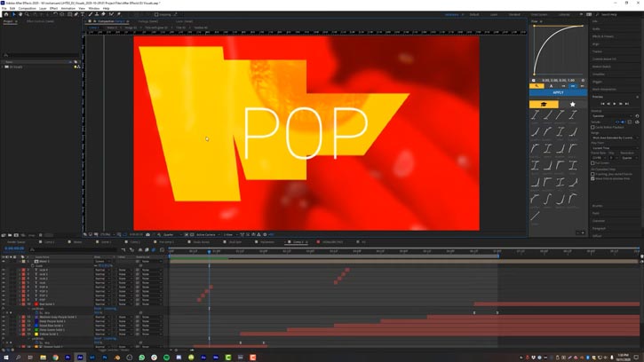Hide the Royal Blue Solid 1 layer
Viewport: 644px width, 362px height.
(4, 326)
